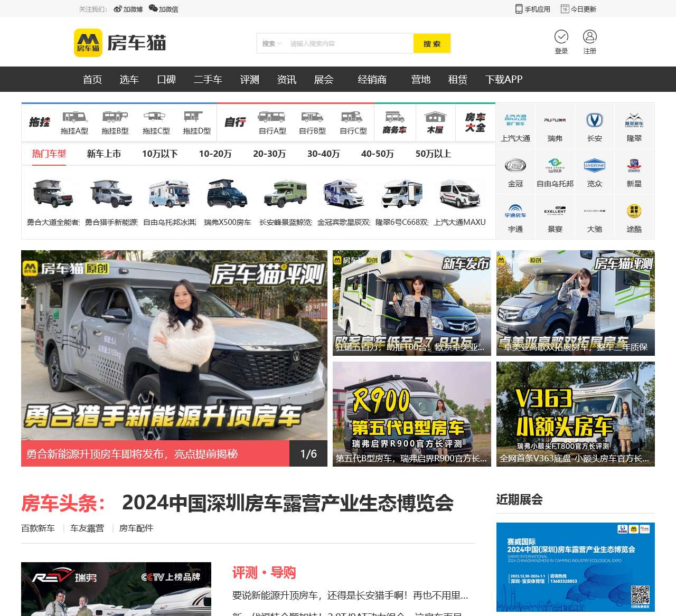The image size is (676, 616).
Task: Go to 首页 in navigation bar
Action: (x=92, y=79)
